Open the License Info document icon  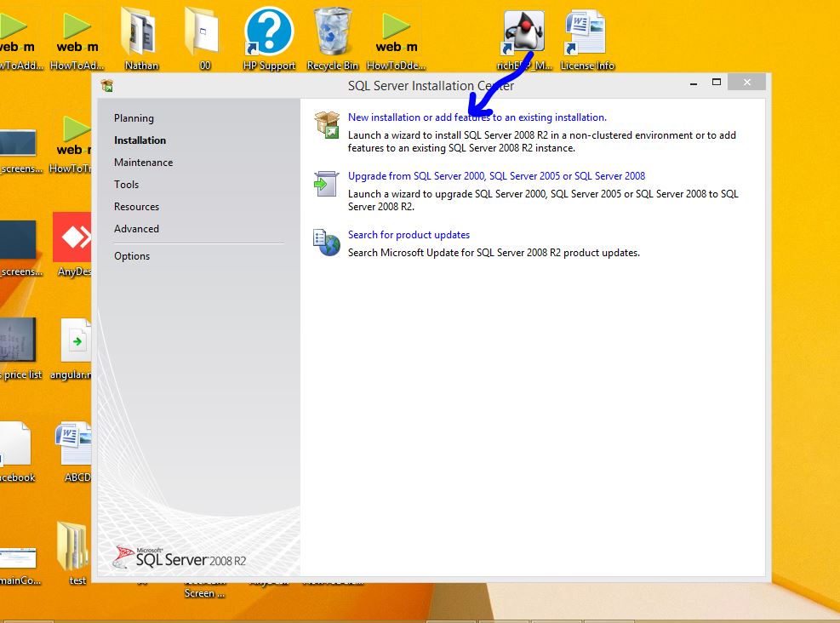[586, 36]
